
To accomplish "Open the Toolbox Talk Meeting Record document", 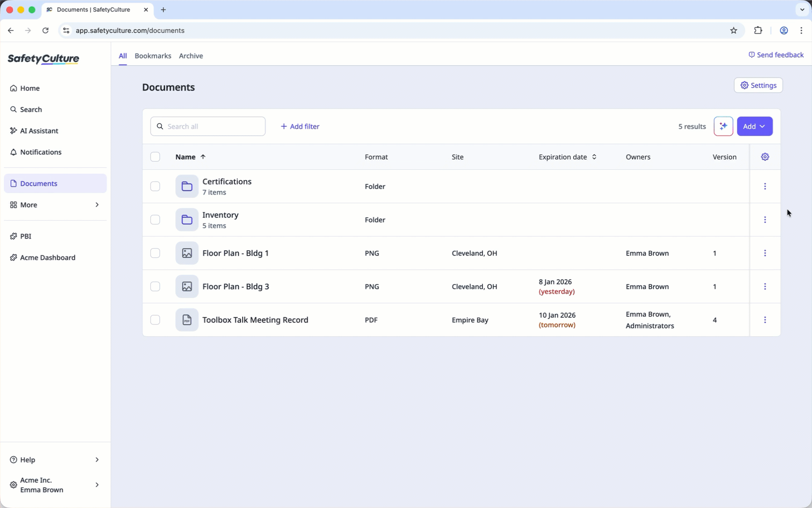I will click(x=255, y=320).
